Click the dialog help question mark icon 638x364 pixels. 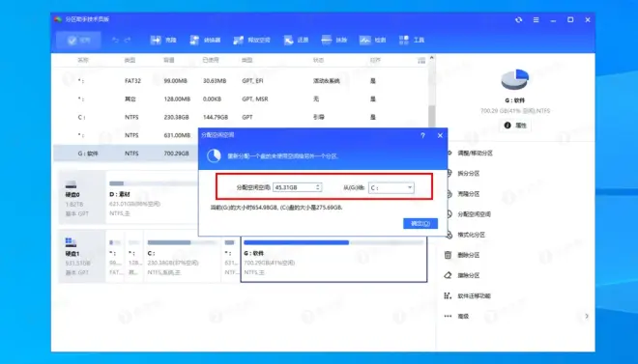click(x=422, y=136)
